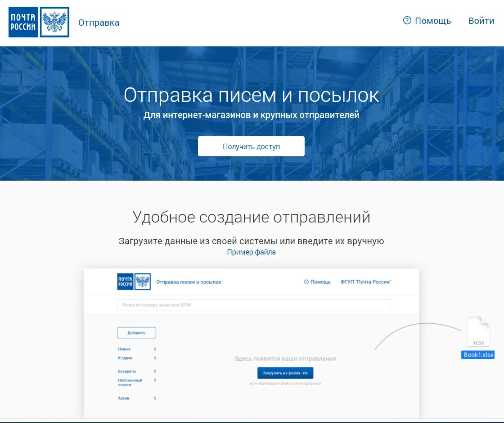Click the или перетащите файл hint text

tap(285, 383)
